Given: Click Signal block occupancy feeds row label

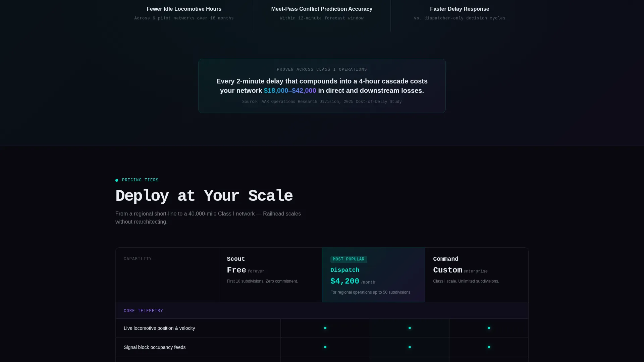Looking at the screenshot, I should (155, 347).
